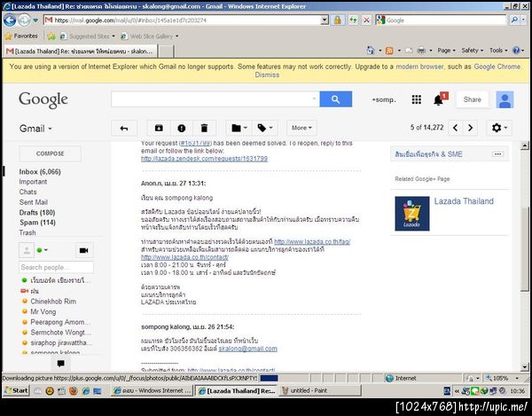Open the Google apps grid icon
This screenshot has height=416, width=532.
pyautogui.click(x=417, y=99)
